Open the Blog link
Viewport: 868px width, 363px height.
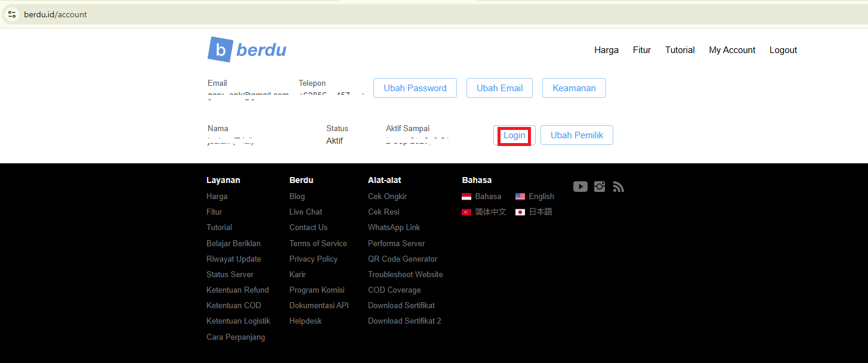pyautogui.click(x=297, y=196)
